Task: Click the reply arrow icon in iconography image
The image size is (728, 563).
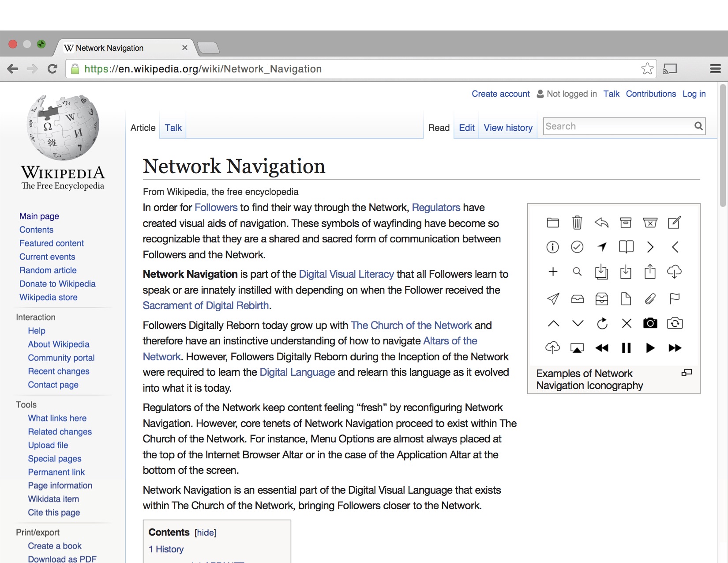Action: coord(601,223)
